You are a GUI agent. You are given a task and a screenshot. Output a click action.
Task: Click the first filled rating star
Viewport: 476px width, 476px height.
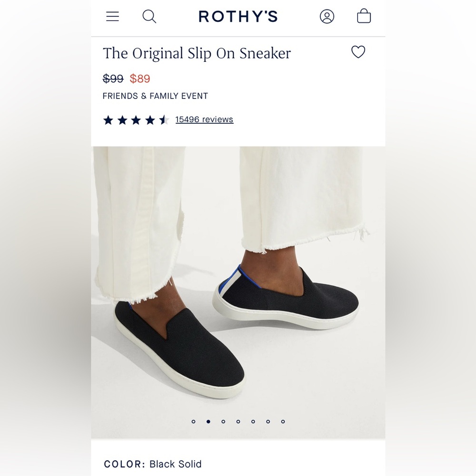point(108,120)
